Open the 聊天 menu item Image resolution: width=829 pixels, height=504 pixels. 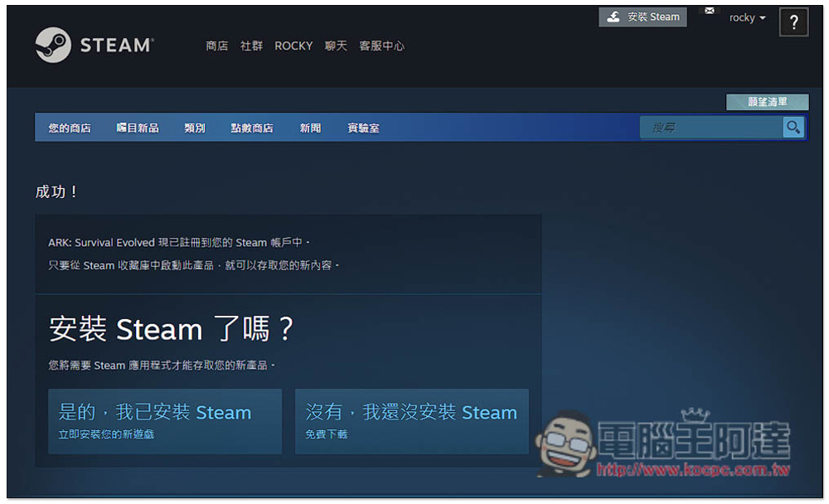[336, 46]
